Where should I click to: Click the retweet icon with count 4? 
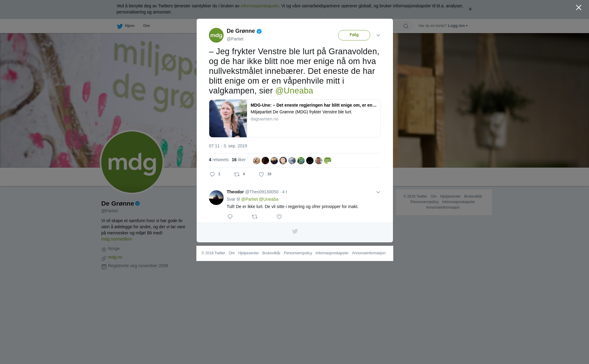click(237, 174)
